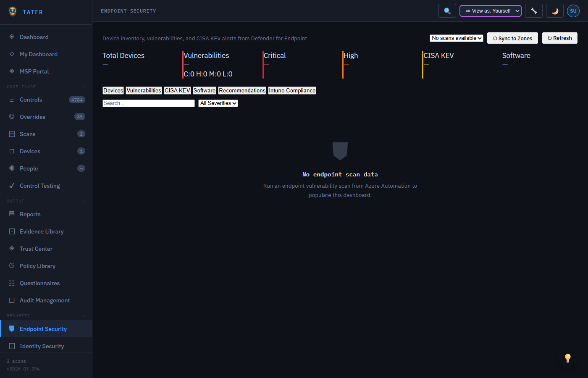The height and width of the screenshot is (378, 588).
Task: Switch to the Intune Compliance tab
Action: pyautogui.click(x=292, y=90)
